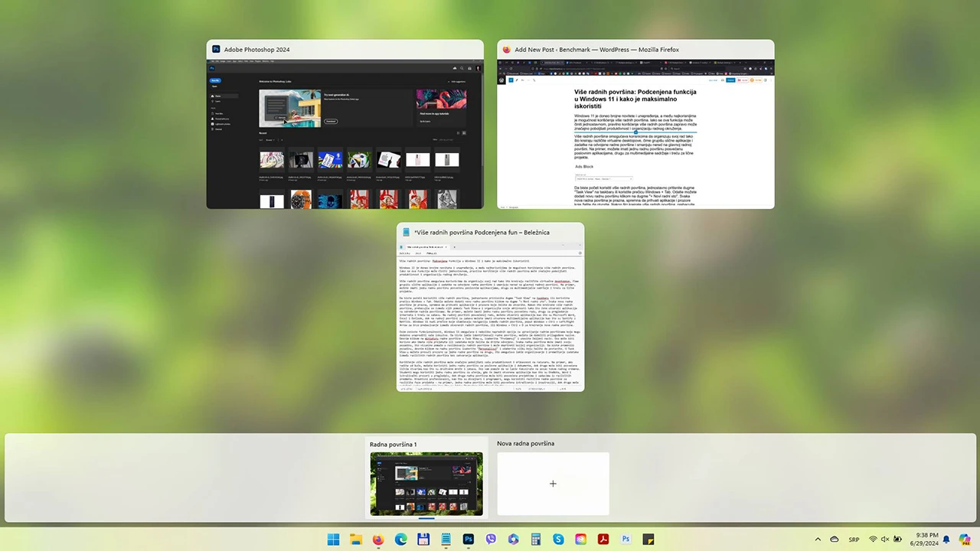Open the OneDrive cloud tray icon
Viewport: 980px width, 551px height.
[x=835, y=540]
